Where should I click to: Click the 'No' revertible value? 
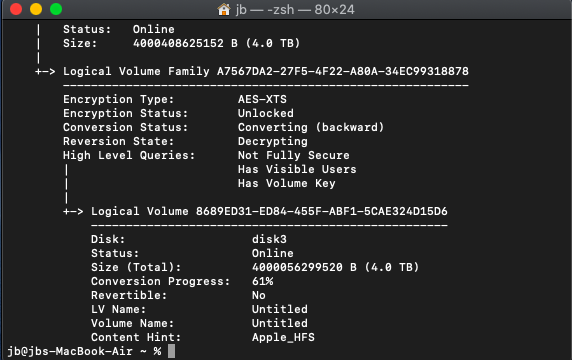tap(259, 295)
